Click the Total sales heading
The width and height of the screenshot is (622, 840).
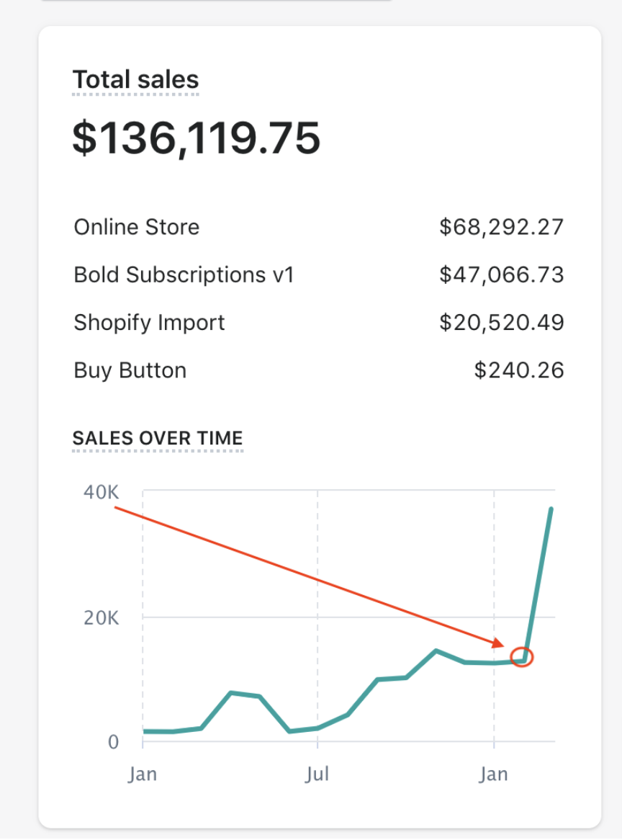[134, 79]
